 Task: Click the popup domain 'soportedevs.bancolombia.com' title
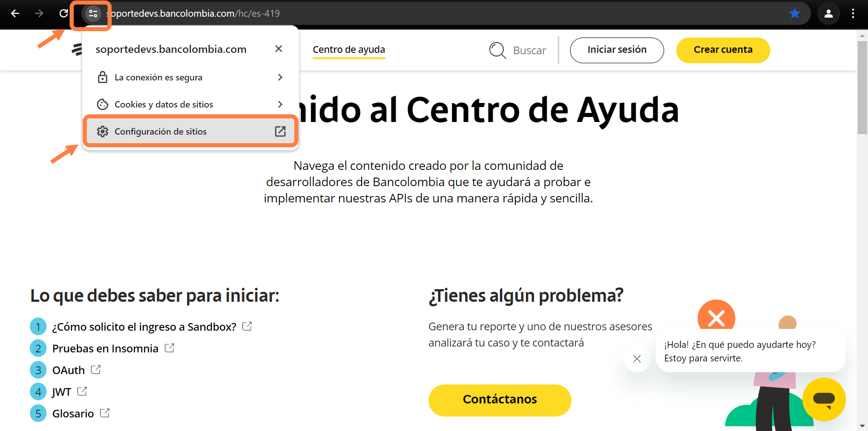(171, 49)
